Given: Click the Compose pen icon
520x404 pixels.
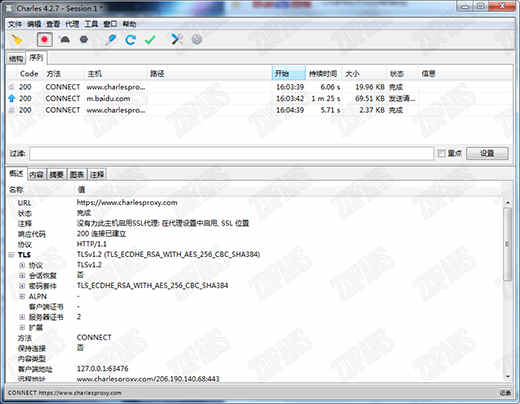Looking at the screenshot, I should click(111, 40).
